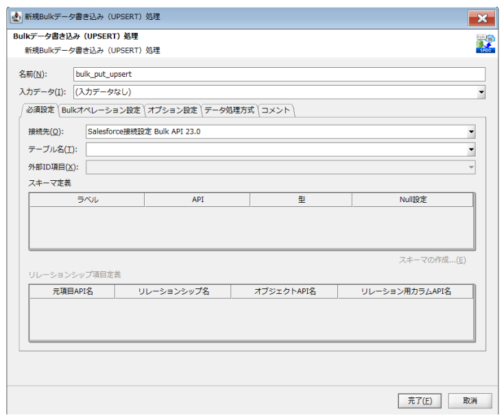Click the リレーションシップ項目定義 label
This screenshot has width=504, height=420.
coord(75,275)
